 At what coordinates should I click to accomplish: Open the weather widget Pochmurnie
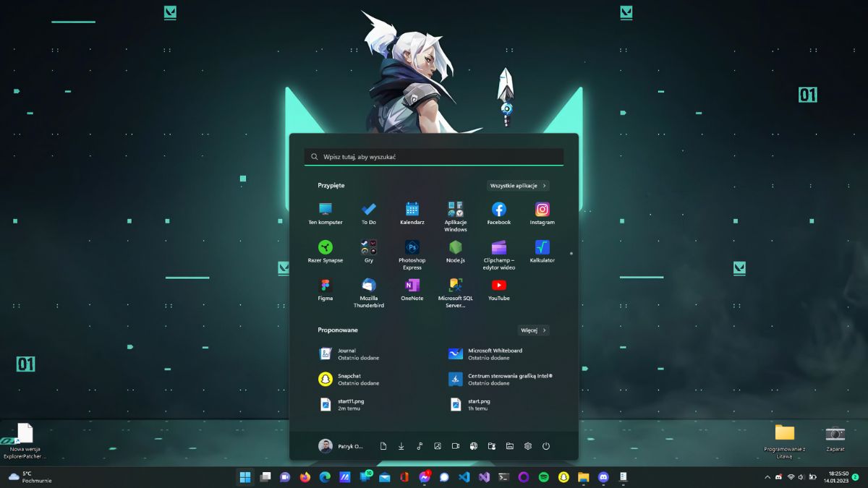click(30, 477)
